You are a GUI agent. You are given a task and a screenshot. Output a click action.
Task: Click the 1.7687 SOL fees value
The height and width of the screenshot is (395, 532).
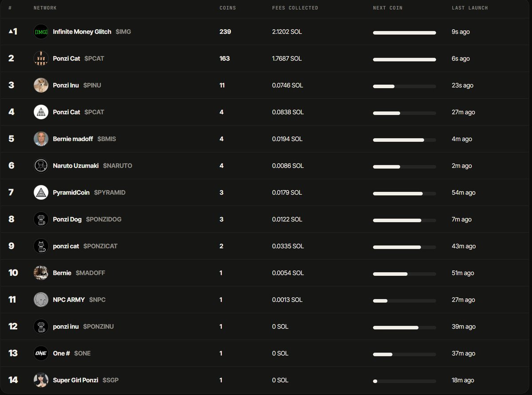(x=287, y=59)
